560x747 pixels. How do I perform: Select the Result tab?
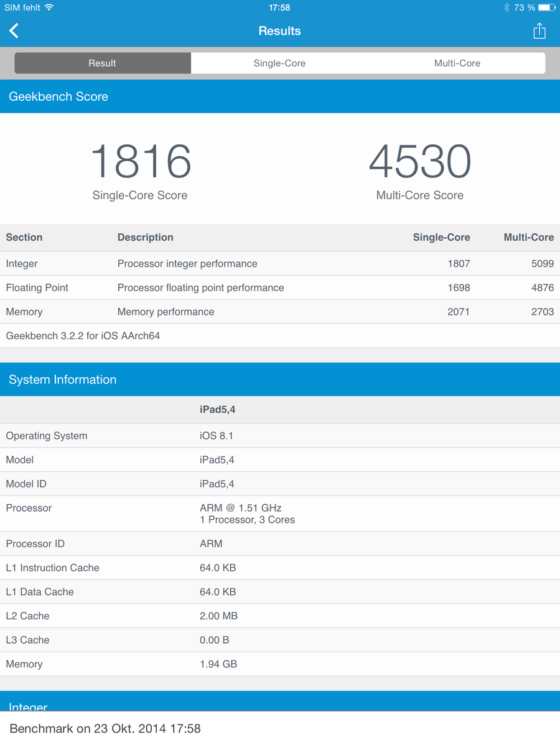coord(103,63)
